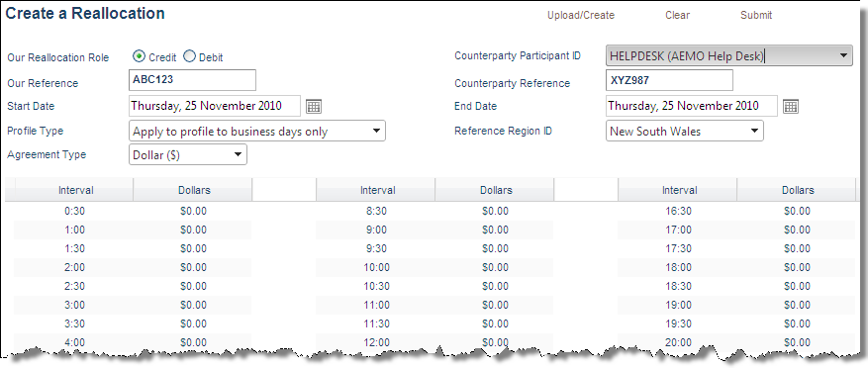Click the last Dollars column header

pos(798,190)
